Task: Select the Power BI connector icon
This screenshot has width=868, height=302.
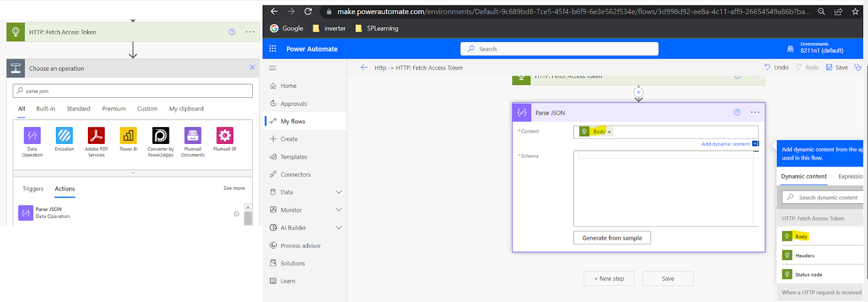Action: point(129,135)
